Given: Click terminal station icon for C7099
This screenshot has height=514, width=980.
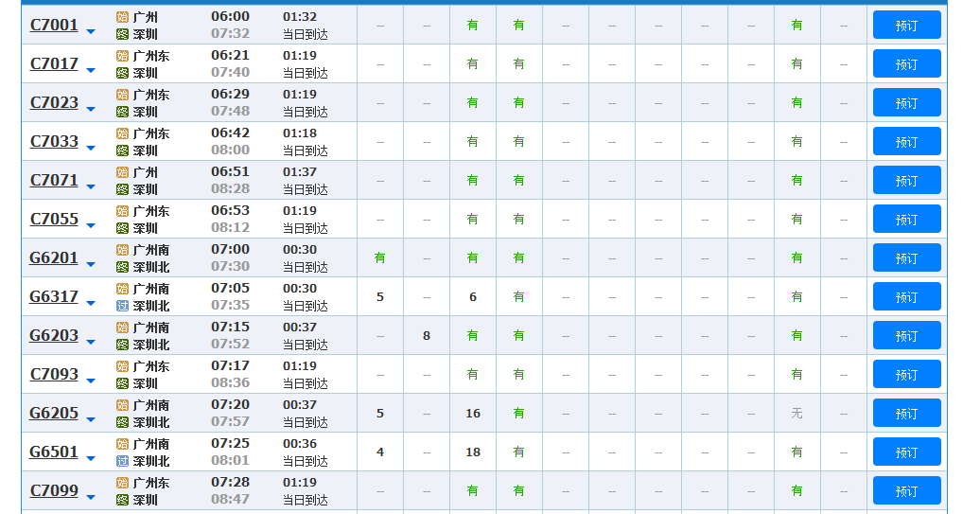Looking at the screenshot, I should (x=123, y=499).
